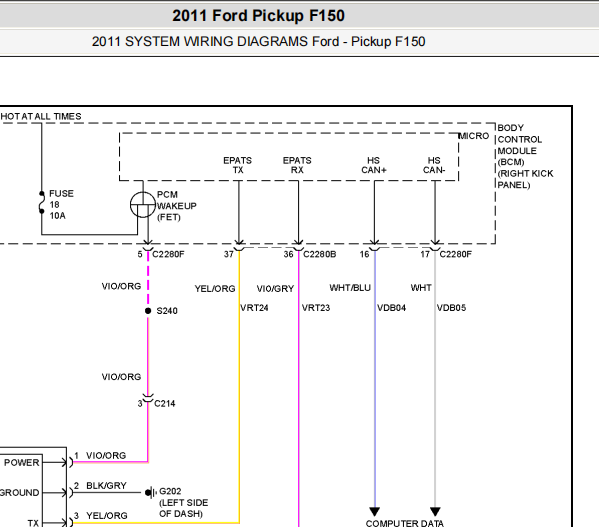This screenshot has width=599, height=527.
Task: Click the pin 3 'YEL/ORG' label
Action: [x=107, y=516]
